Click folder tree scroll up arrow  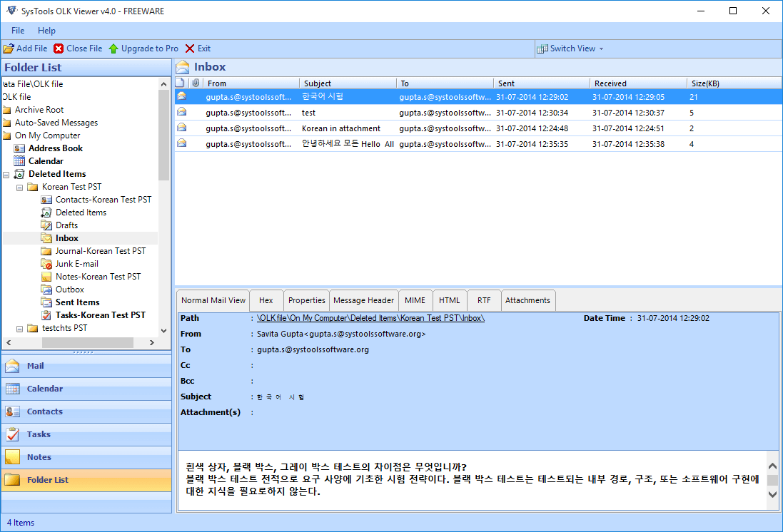[163, 84]
